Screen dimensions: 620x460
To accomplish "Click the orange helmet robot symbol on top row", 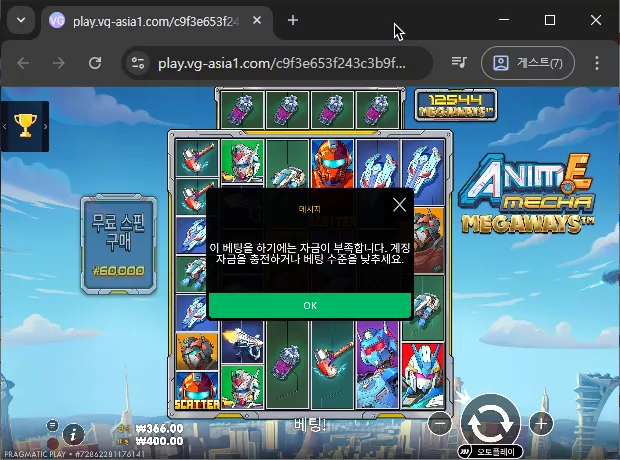I will click(333, 163).
